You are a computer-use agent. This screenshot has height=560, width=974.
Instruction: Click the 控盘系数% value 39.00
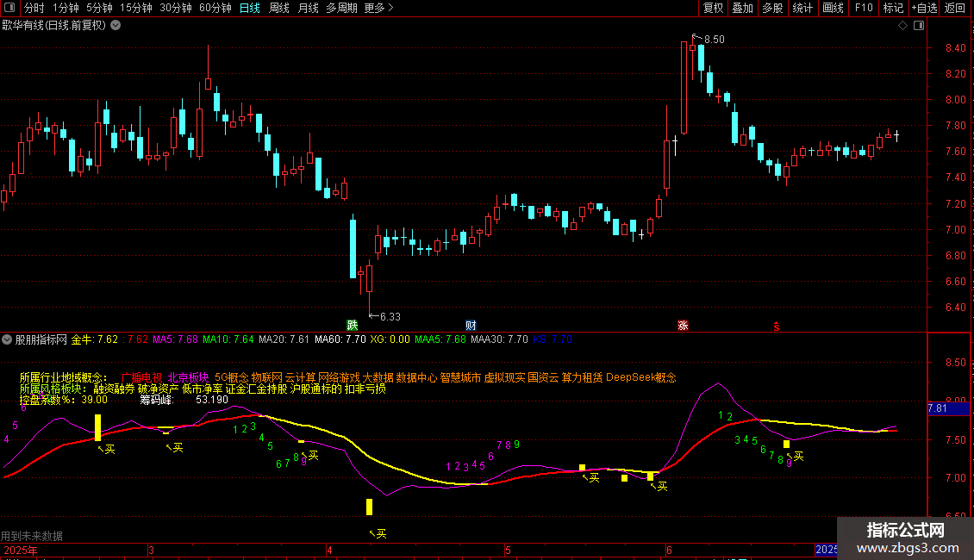(x=95, y=400)
